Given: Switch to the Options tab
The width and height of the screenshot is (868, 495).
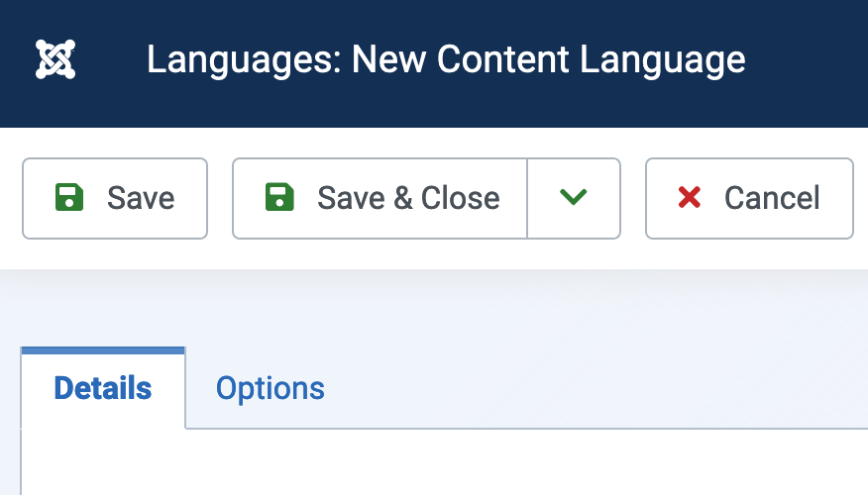Looking at the screenshot, I should (x=271, y=388).
